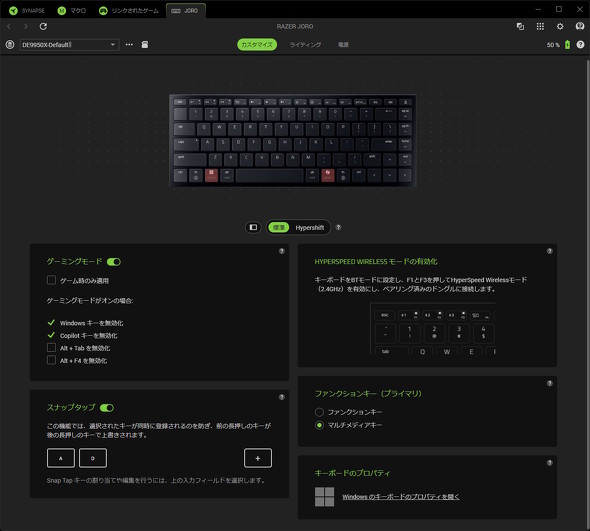Open Windows keyboard properties link
Image resolution: width=590 pixels, height=531 pixels.
[x=400, y=497]
